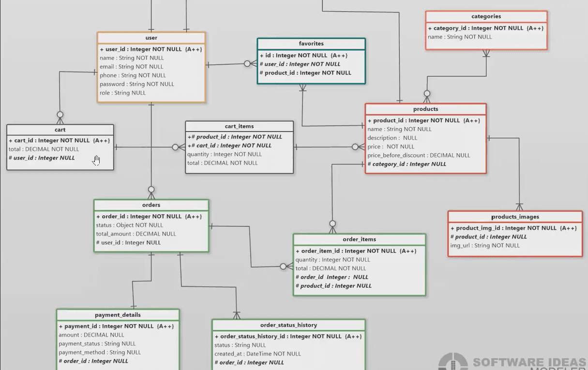Click price_before_discount field in products
Image resolution: width=588 pixels, height=370 pixels.
click(x=419, y=155)
